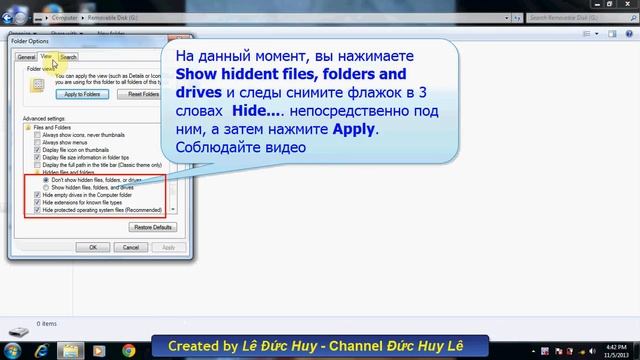Click the Removable Disk (G:) breadcrumb
Screen dimensions: 640x360
112,18
